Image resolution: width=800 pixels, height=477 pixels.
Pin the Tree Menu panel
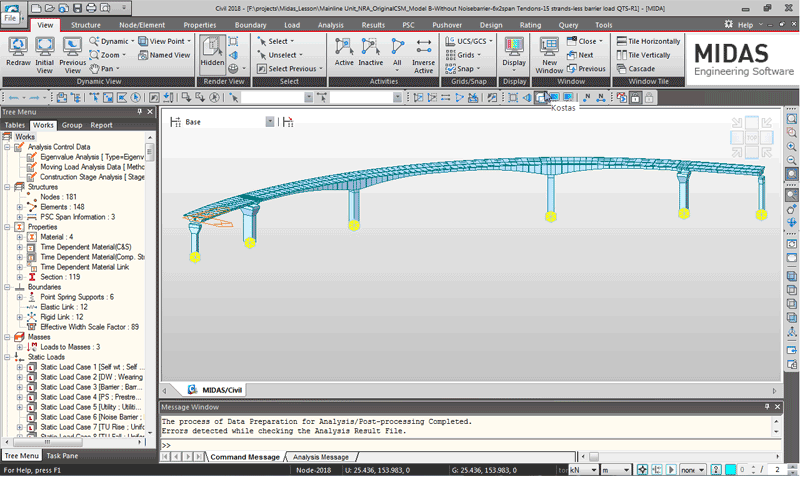click(139, 112)
